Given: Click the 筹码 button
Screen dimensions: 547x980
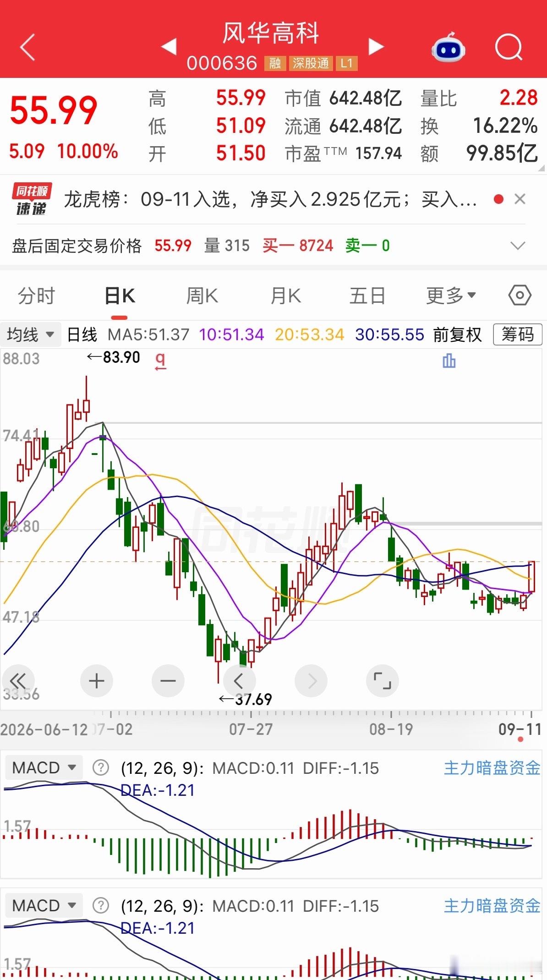Looking at the screenshot, I should pyautogui.click(x=518, y=334).
